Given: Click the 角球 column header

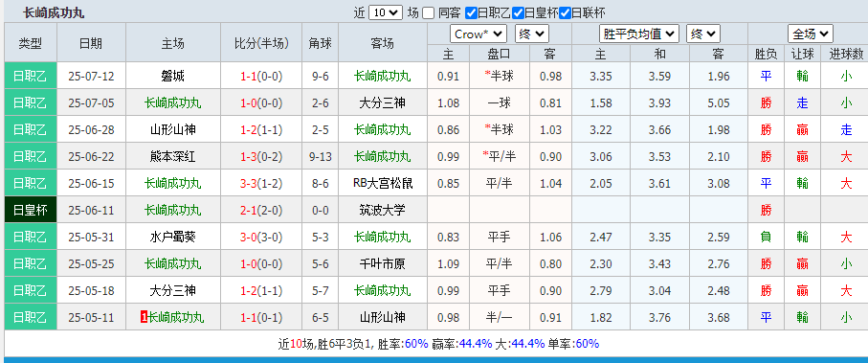Looking at the screenshot, I should coord(321,44).
